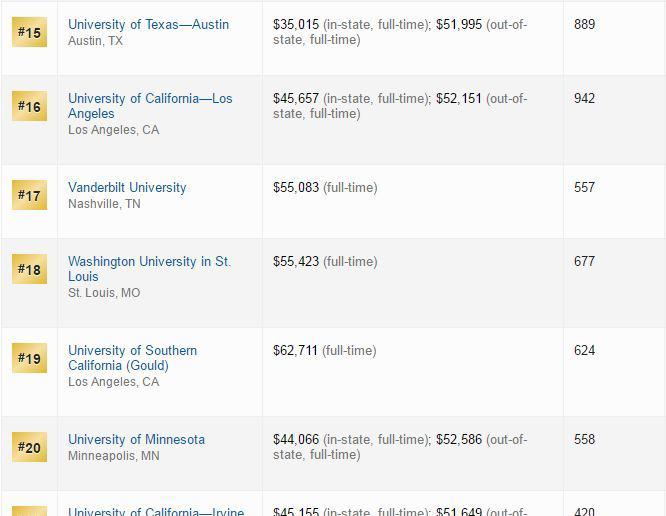666x516 pixels.
Task: Select the #17 rank badge
Action: coord(29,195)
